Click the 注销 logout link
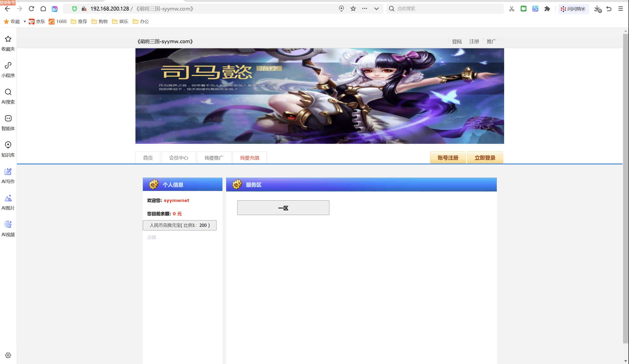This screenshot has width=629, height=364. 151,237
